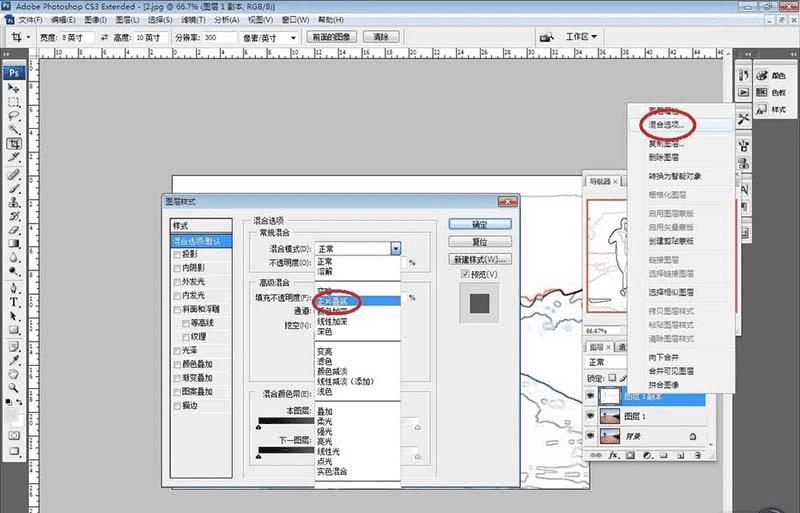
Task: Select the Eyedropper tool
Action: coord(14,361)
